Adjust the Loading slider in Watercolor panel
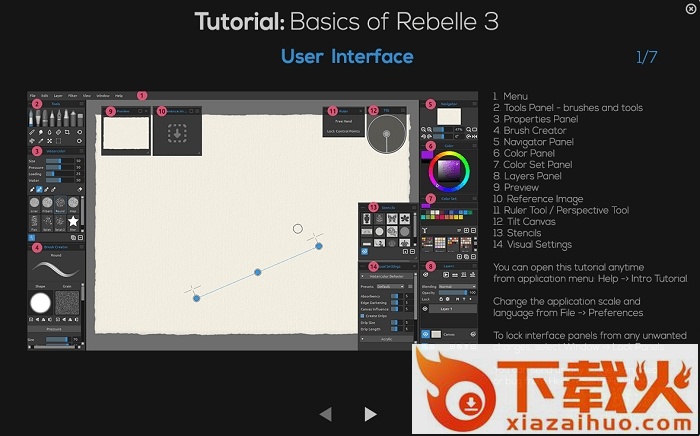Viewport: 700px width, 436px height. click(60, 174)
